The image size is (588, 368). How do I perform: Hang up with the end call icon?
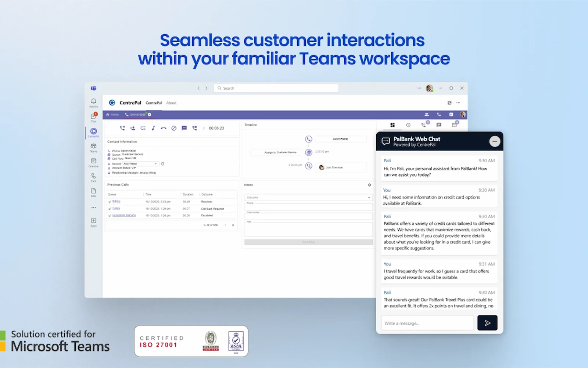(x=164, y=128)
